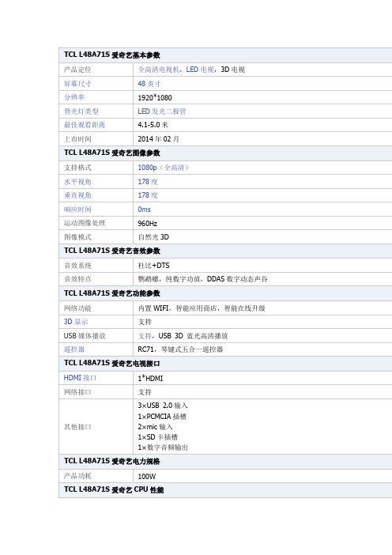Click the 垂直视角 link label
The image size is (392, 555).
77,195
